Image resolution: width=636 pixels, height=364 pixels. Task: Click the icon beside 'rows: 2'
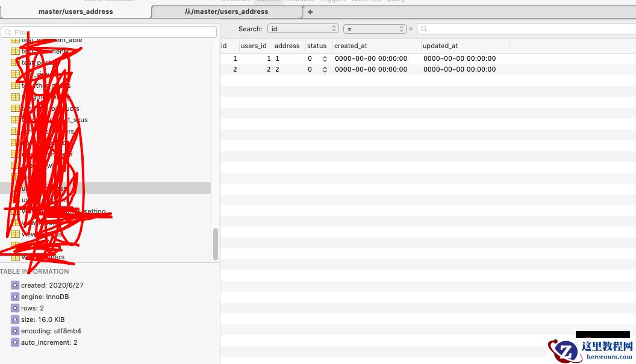[15, 308]
